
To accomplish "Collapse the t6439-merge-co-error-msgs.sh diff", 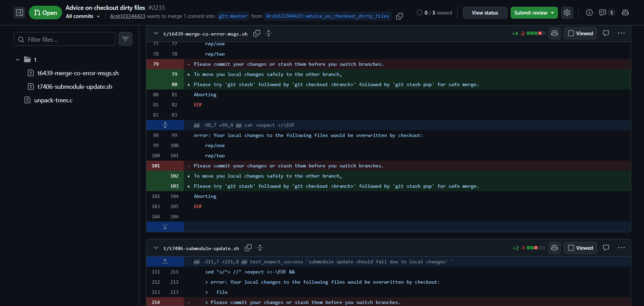I will pyautogui.click(x=156, y=33).
